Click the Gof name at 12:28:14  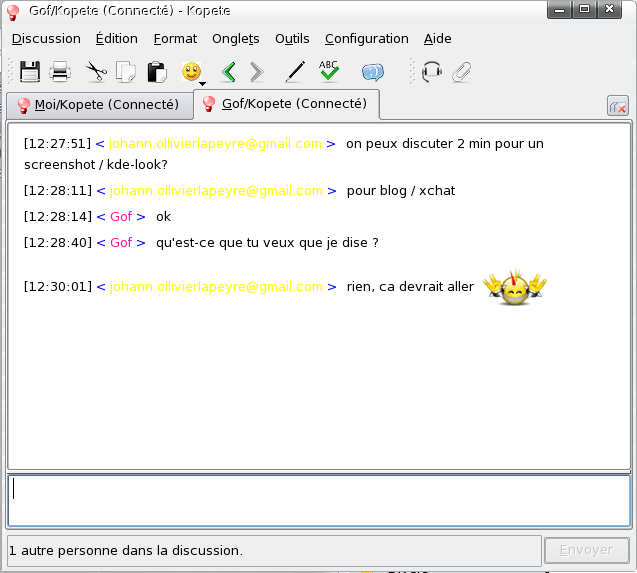click(x=121, y=217)
